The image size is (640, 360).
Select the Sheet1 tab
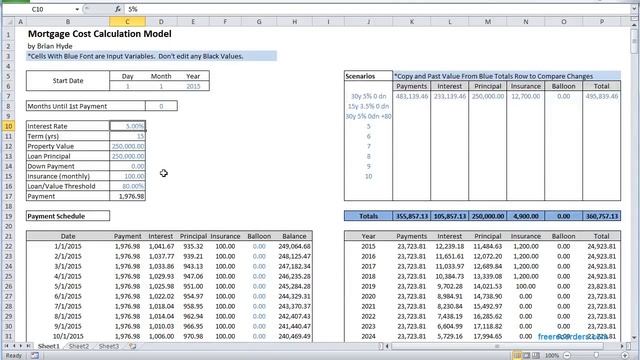49,346
